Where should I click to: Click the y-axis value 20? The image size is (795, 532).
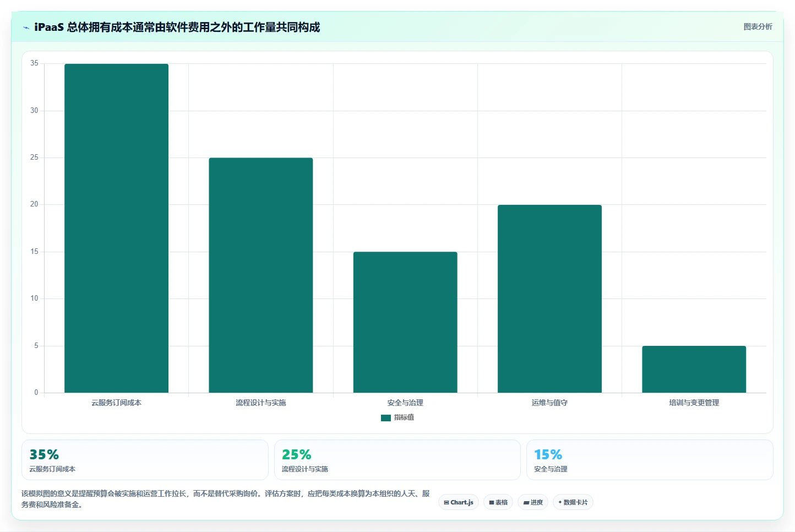[x=34, y=204]
